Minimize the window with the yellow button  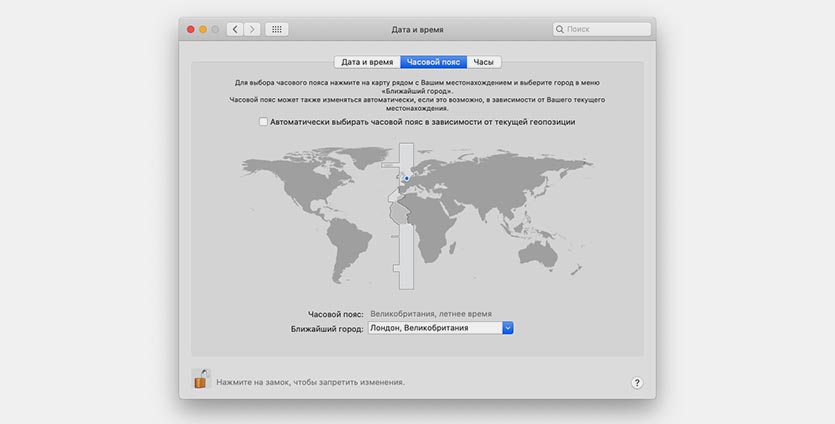(x=203, y=29)
